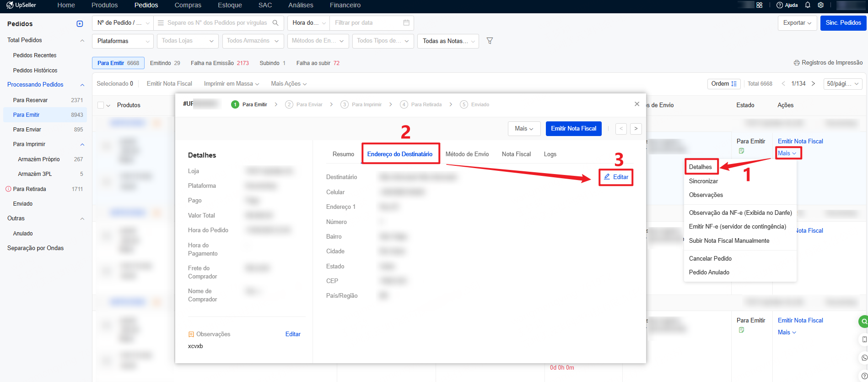Click the Pedidos sidebar collapse icon
Image resolution: width=868 pixels, height=382 pixels.
tap(80, 24)
